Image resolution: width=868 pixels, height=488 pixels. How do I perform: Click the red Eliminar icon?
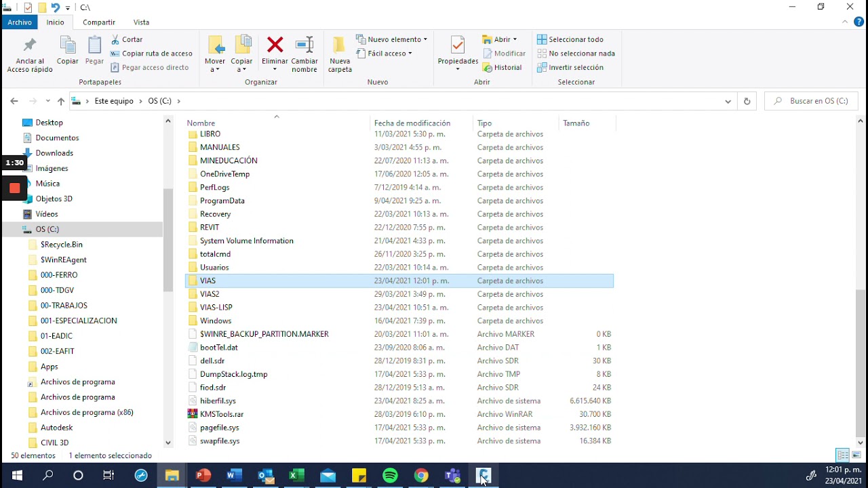[275, 45]
